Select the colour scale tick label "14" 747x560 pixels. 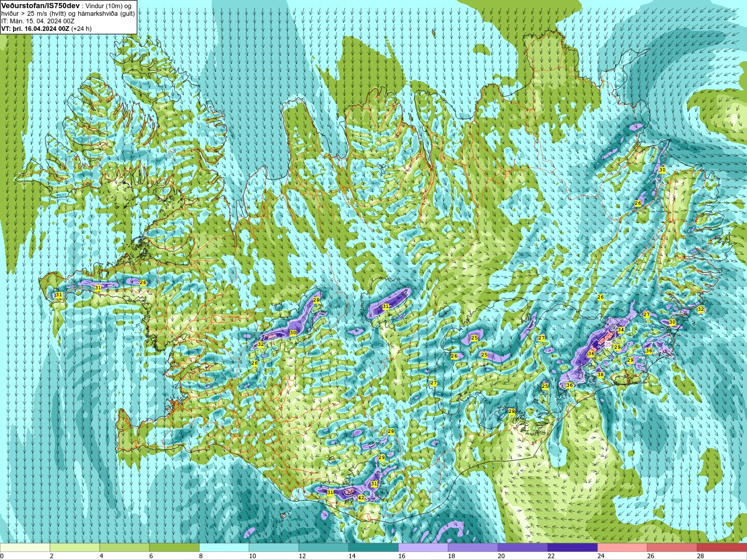[352, 556]
